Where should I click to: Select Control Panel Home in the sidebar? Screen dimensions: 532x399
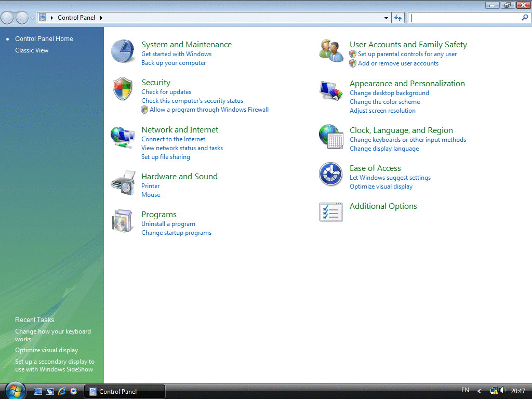pos(44,38)
